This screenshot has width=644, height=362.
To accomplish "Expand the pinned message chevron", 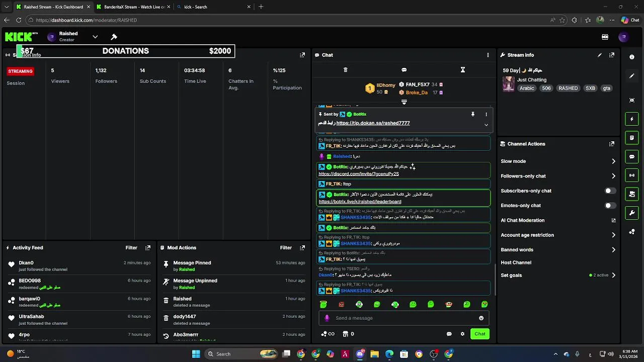I will [486, 125].
